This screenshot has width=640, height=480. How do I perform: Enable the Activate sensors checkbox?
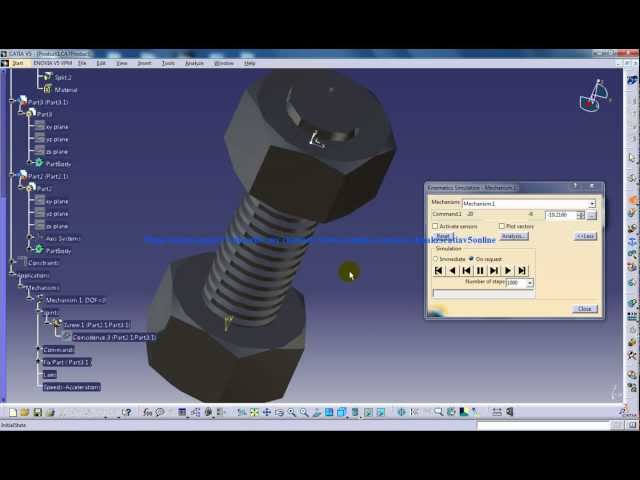pos(435,226)
